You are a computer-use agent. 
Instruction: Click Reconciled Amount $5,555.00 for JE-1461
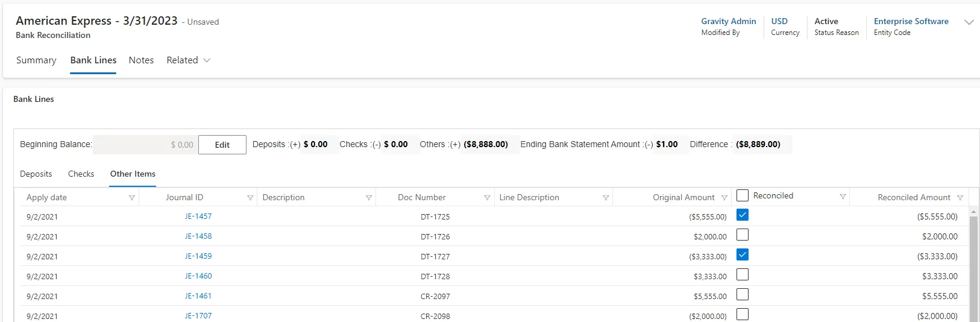pyautogui.click(x=940, y=296)
